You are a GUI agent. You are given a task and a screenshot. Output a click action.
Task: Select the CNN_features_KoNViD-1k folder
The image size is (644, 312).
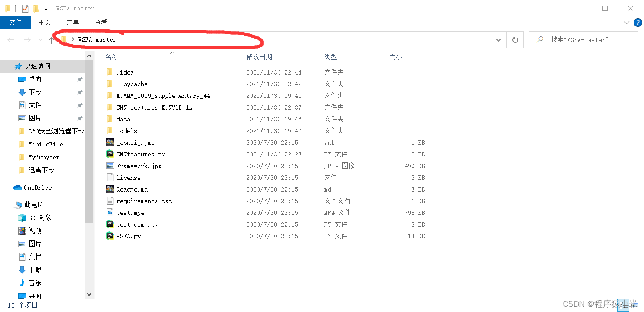(154, 107)
